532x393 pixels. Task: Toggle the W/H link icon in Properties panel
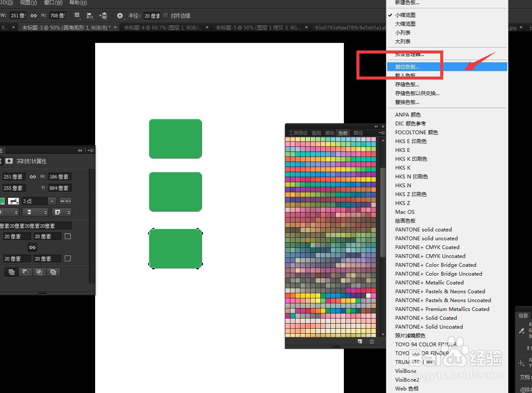[33, 177]
